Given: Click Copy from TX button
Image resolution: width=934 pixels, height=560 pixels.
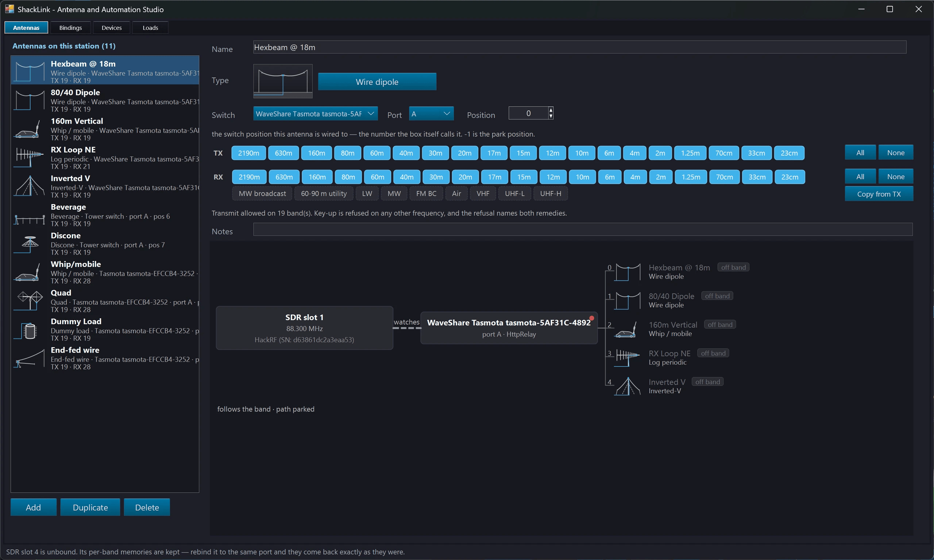Looking at the screenshot, I should point(879,194).
